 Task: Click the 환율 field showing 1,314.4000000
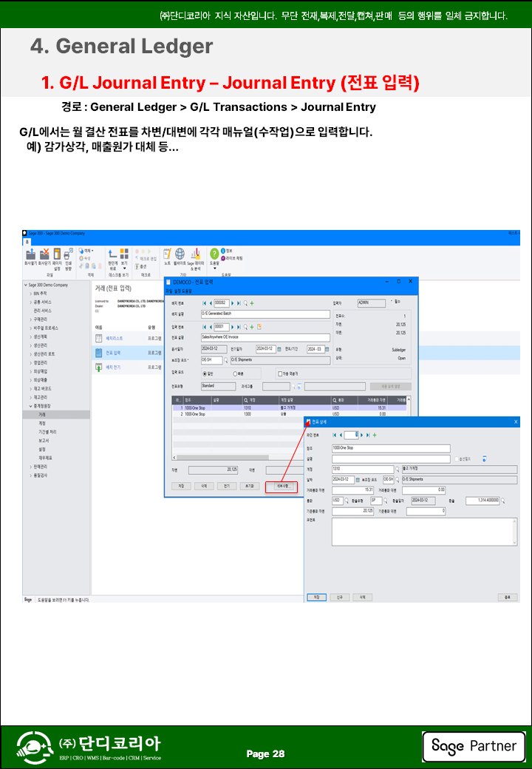point(482,501)
